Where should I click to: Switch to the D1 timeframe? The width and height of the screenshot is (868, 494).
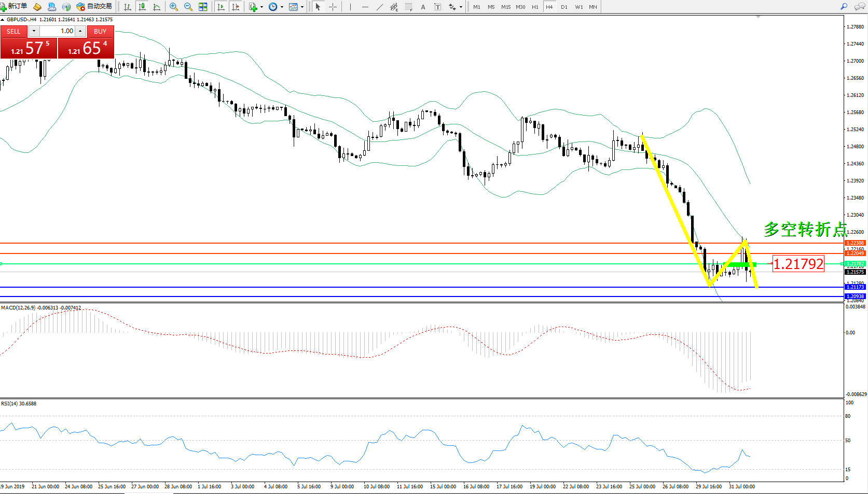pos(564,7)
